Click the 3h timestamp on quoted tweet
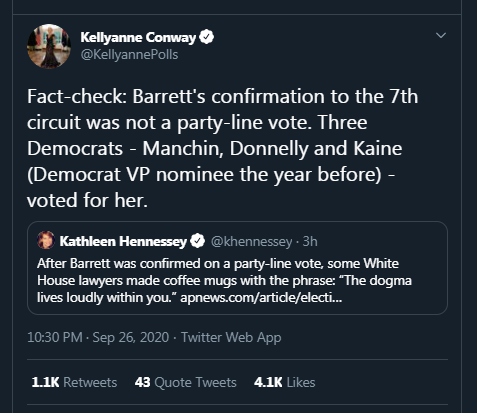The width and height of the screenshot is (477, 413). tap(310, 241)
